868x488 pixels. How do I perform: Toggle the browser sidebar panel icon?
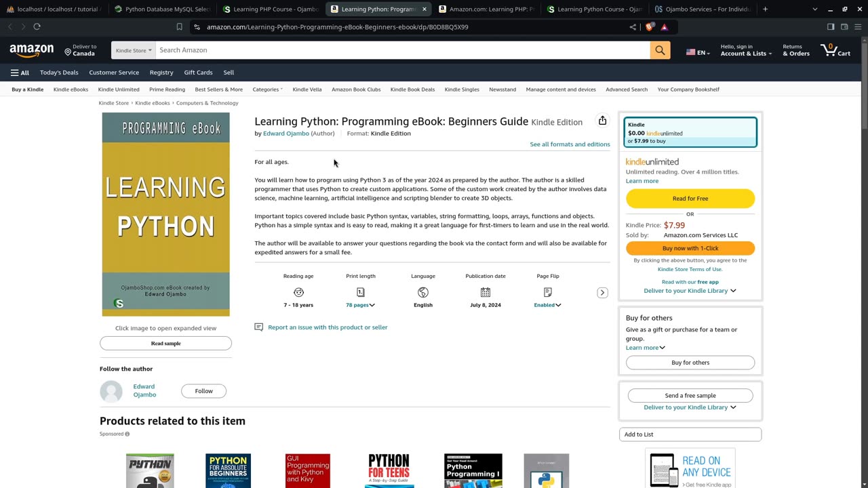tap(831, 27)
